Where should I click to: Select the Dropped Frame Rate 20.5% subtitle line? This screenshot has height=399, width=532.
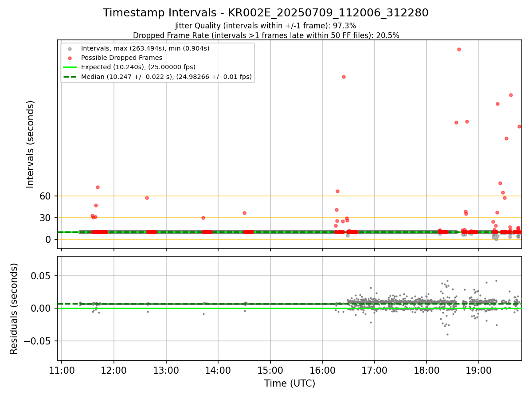point(266,35)
